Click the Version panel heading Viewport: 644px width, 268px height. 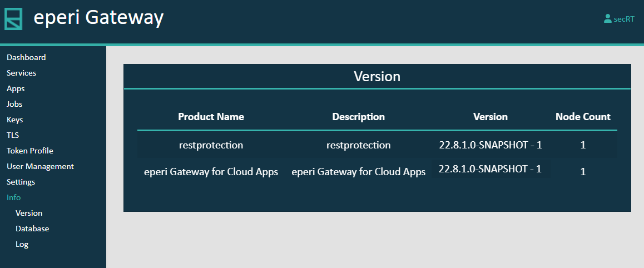377,76
